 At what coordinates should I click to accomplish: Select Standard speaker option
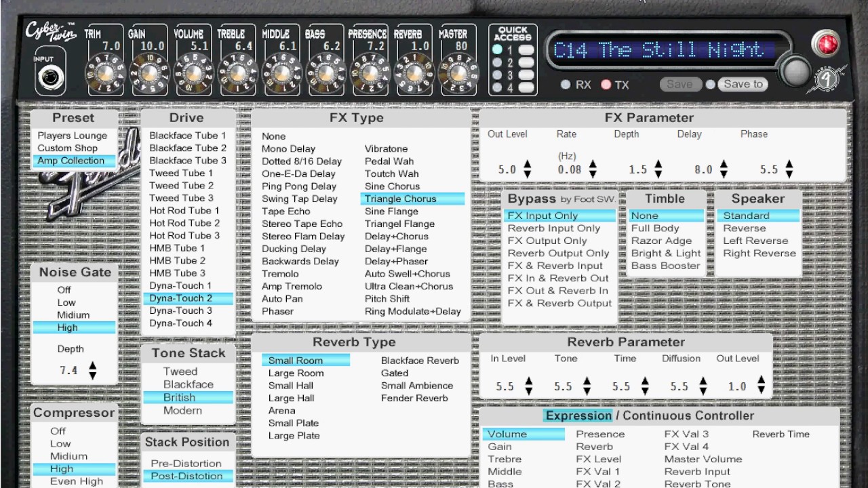click(x=758, y=216)
